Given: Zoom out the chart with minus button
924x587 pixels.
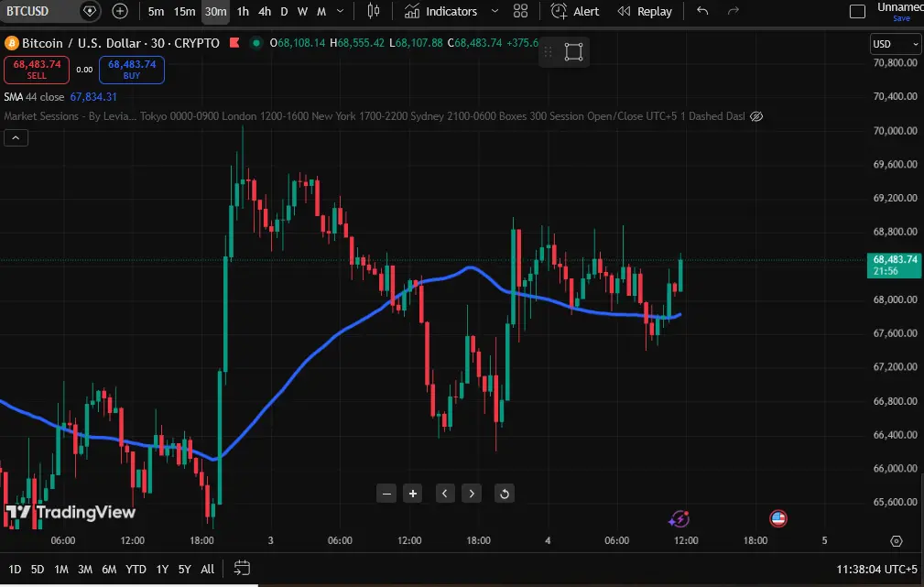Looking at the screenshot, I should [x=386, y=494].
